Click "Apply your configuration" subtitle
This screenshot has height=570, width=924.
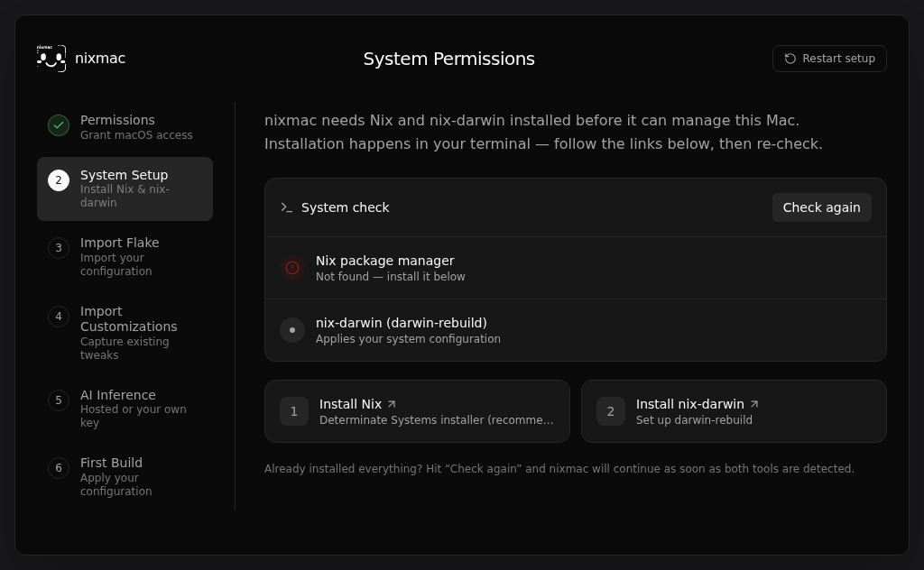point(115,484)
